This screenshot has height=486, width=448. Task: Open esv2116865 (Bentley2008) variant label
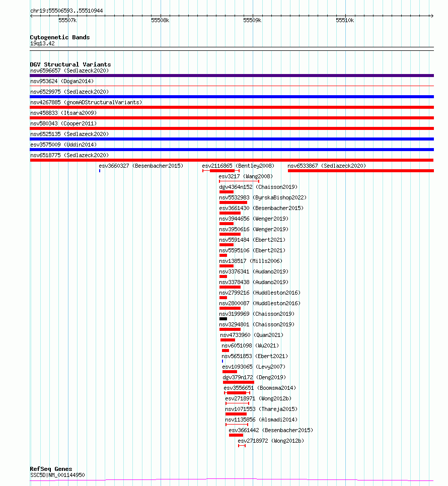238,166
